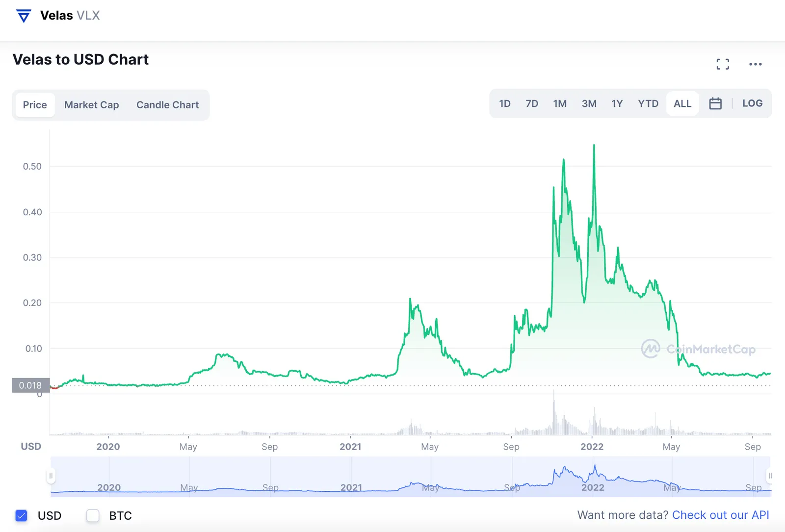The width and height of the screenshot is (785, 532).
Task: Click the Velas VLX title text
Action: click(70, 16)
